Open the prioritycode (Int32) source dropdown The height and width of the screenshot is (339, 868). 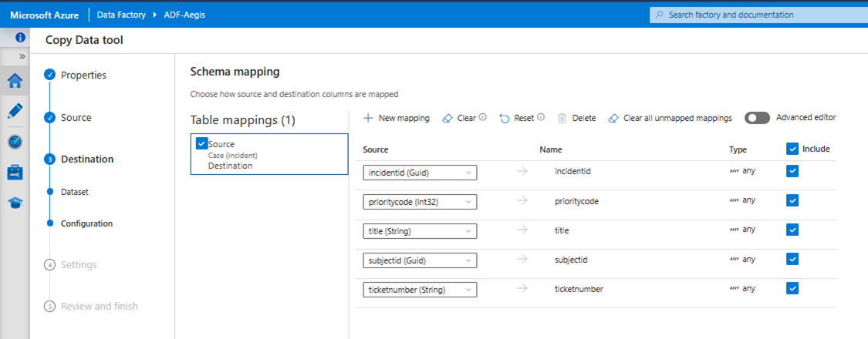pyautogui.click(x=420, y=202)
